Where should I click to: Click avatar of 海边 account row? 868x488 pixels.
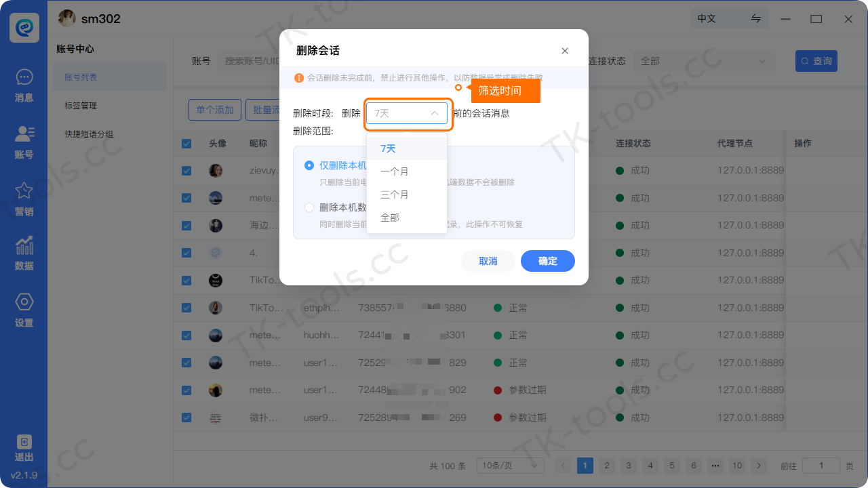[216, 226]
